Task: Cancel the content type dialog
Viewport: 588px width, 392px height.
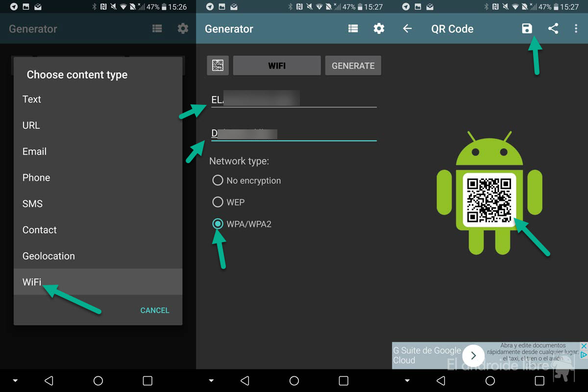Action: coord(154,310)
